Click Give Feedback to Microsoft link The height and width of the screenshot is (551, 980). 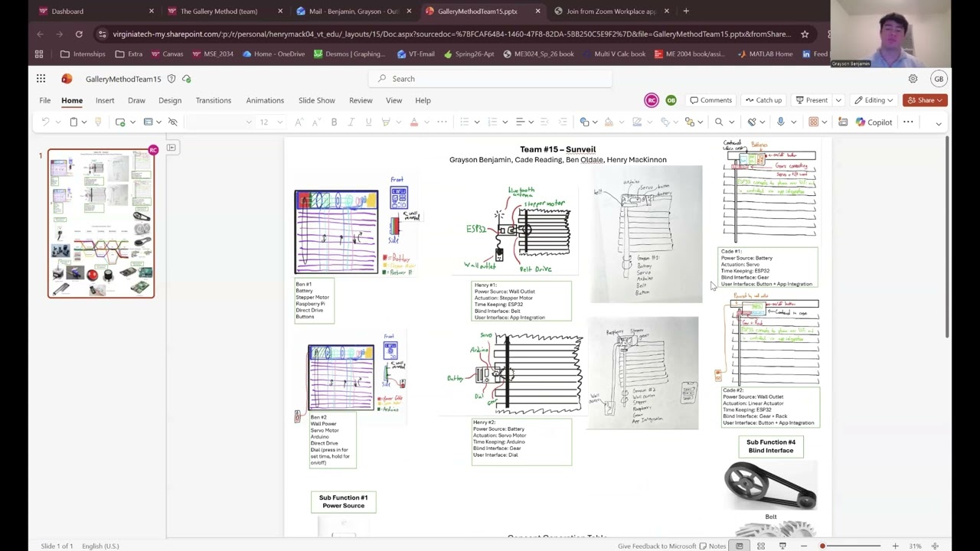tap(657, 546)
